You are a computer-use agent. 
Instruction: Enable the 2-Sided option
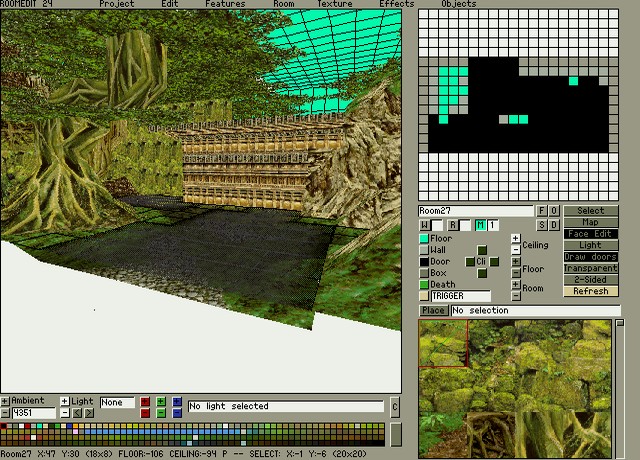[x=591, y=280]
